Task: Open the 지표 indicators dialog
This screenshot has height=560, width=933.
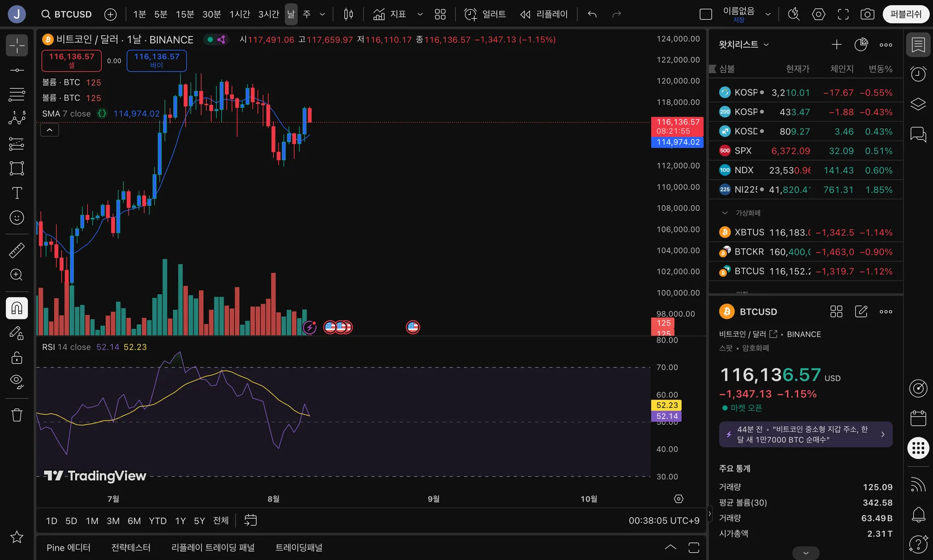Action: click(390, 14)
